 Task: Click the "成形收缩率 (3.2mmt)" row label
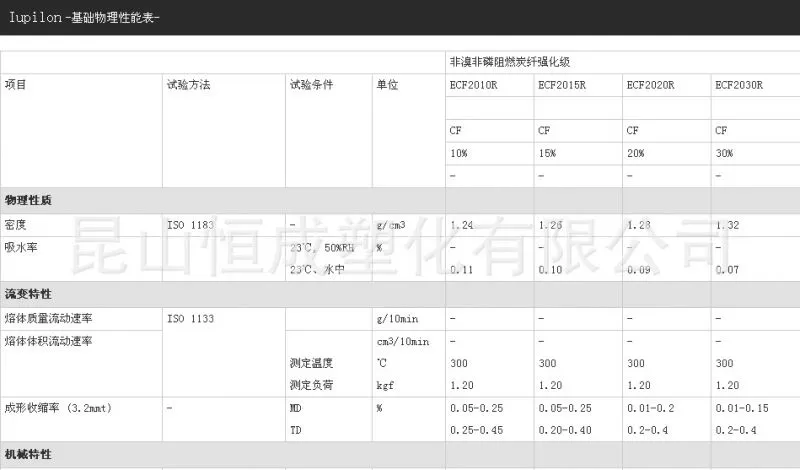58,408
